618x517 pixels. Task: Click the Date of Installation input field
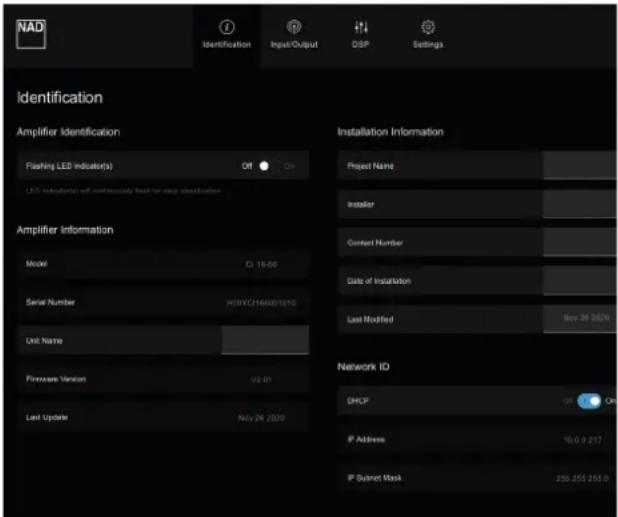click(x=580, y=281)
